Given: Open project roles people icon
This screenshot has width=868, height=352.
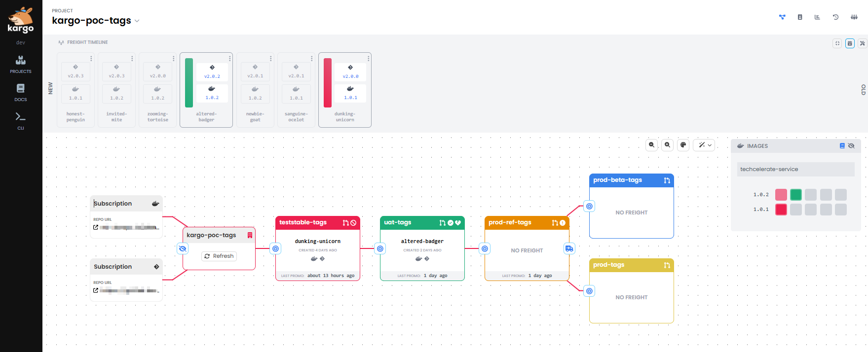Looking at the screenshot, I should click(854, 17).
